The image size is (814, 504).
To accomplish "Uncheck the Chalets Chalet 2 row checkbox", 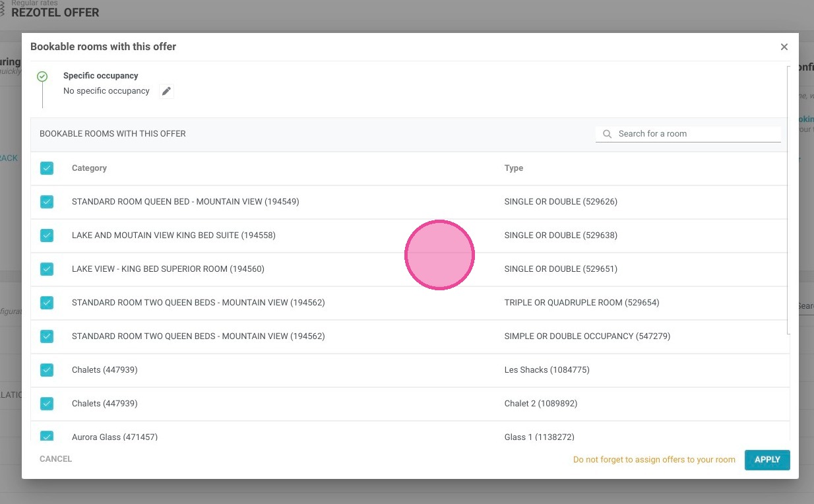I will point(47,404).
